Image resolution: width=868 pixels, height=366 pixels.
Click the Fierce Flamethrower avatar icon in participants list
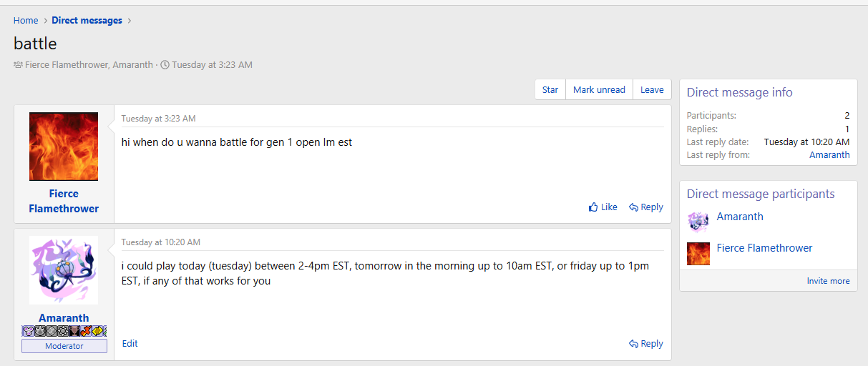(698, 253)
